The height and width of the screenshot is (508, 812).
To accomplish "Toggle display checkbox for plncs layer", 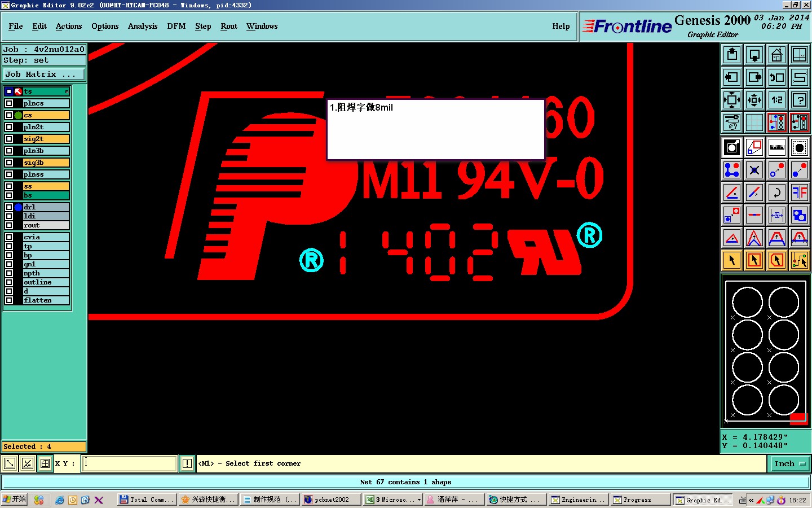I will coord(9,103).
